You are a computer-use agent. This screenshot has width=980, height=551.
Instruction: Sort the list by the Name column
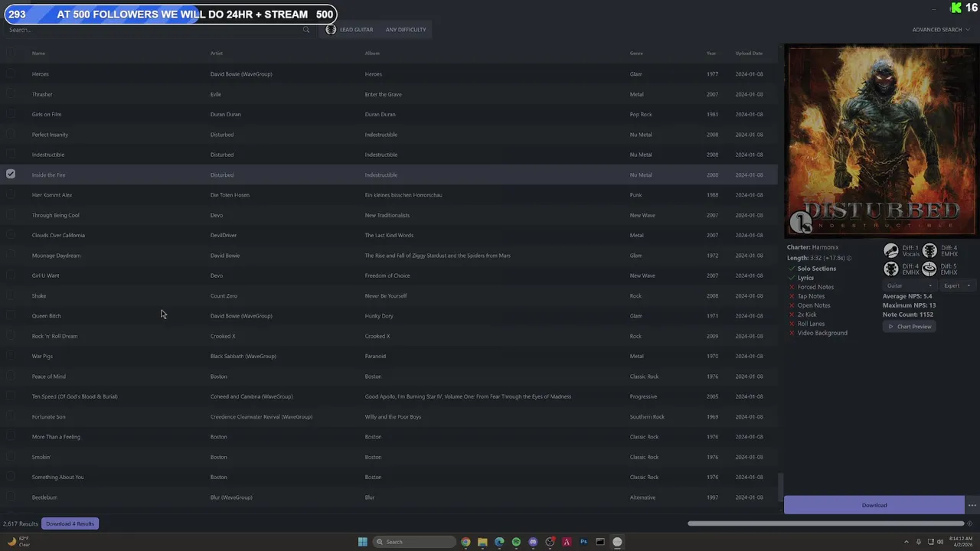point(38,53)
